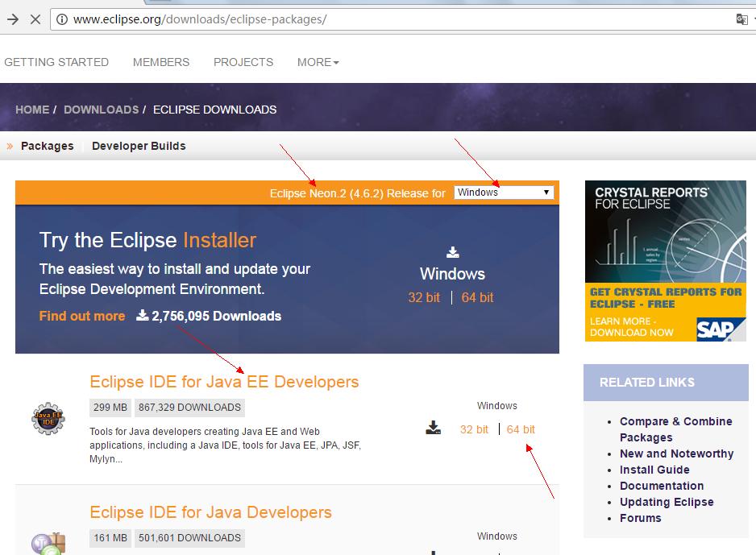Click LEARN MORE - DOWNLOAD NOW ad text

(631, 327)
